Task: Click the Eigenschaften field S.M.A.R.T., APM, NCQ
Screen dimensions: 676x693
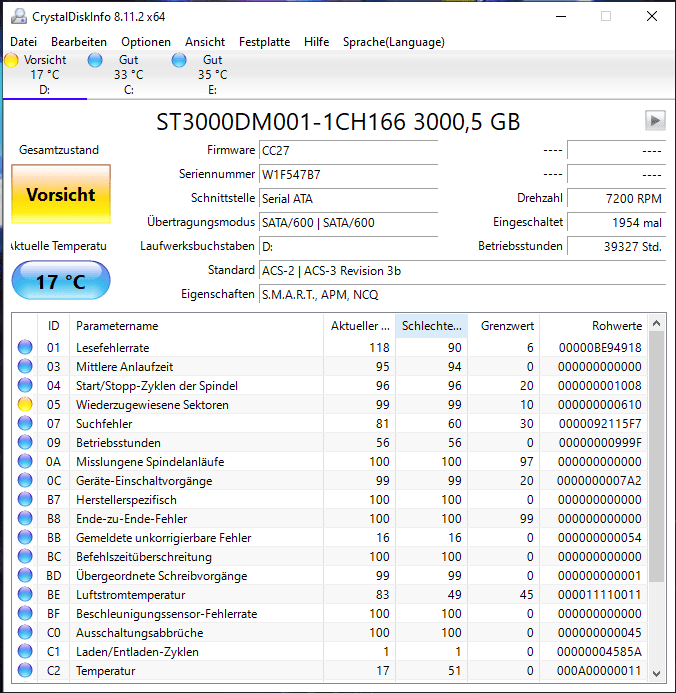Action: (462, 294)
